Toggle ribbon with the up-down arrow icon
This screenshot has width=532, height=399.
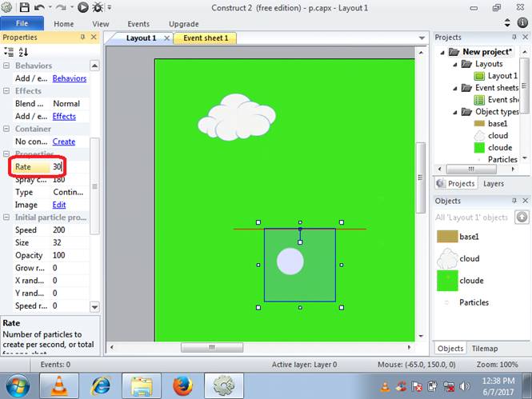(507, 22)
